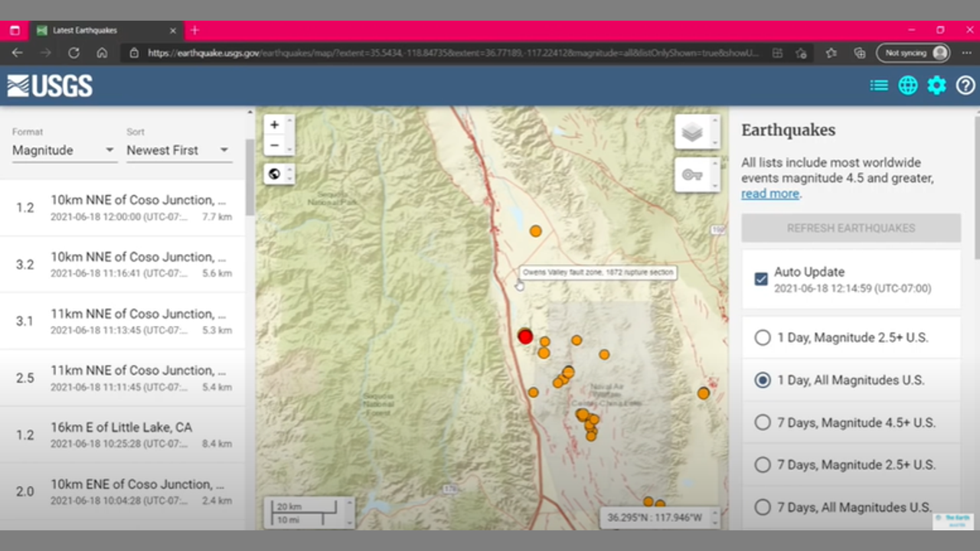Click the zoom to world globe button
Viewport: 980px width, 551px height.
click(x=274, y=174)
